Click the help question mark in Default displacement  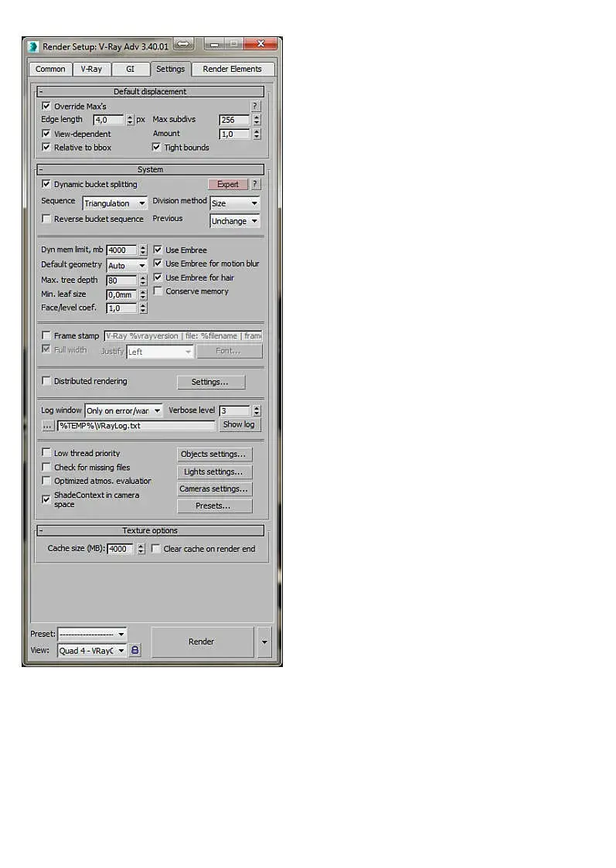pos(255,106)
